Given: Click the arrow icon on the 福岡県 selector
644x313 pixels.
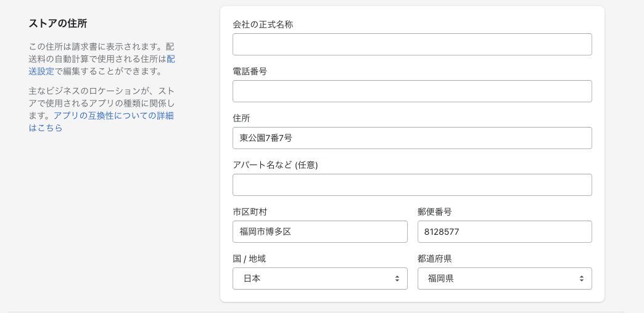Looking at the screenshot, I should click(582, 278).
